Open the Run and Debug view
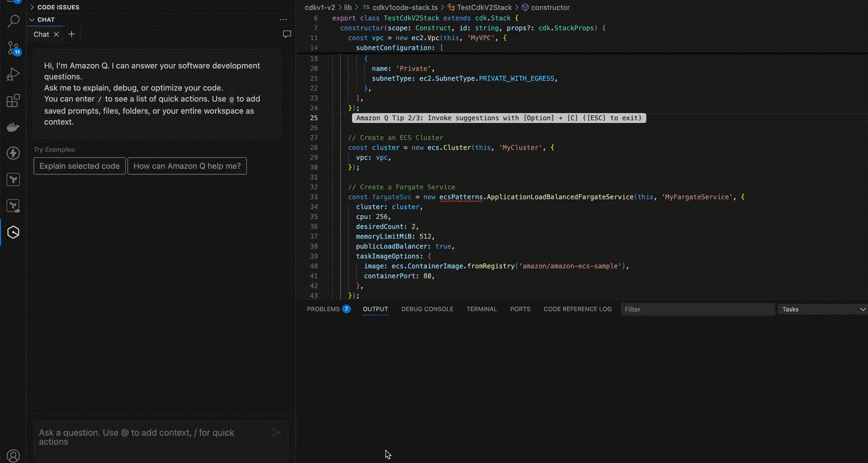 point(13,74)
